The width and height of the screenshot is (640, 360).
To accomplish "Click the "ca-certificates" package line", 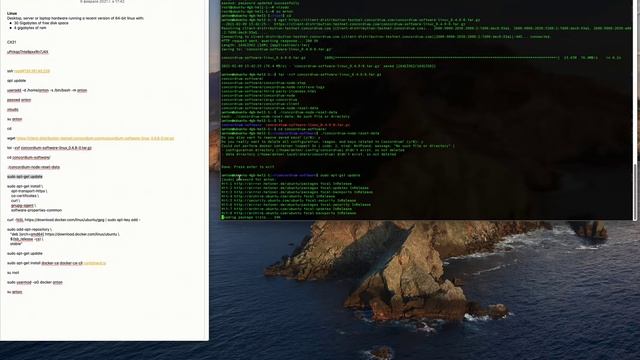I will click(x=24, y=196).
